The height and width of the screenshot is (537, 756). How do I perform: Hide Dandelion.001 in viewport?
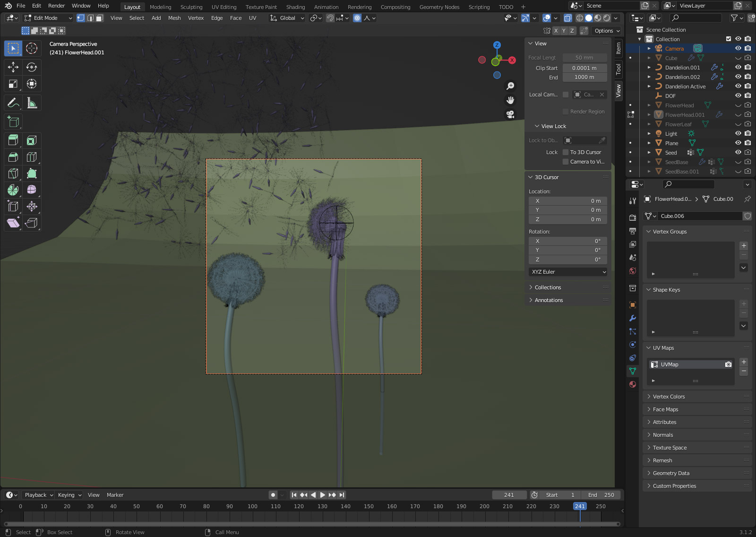(738, 67)
